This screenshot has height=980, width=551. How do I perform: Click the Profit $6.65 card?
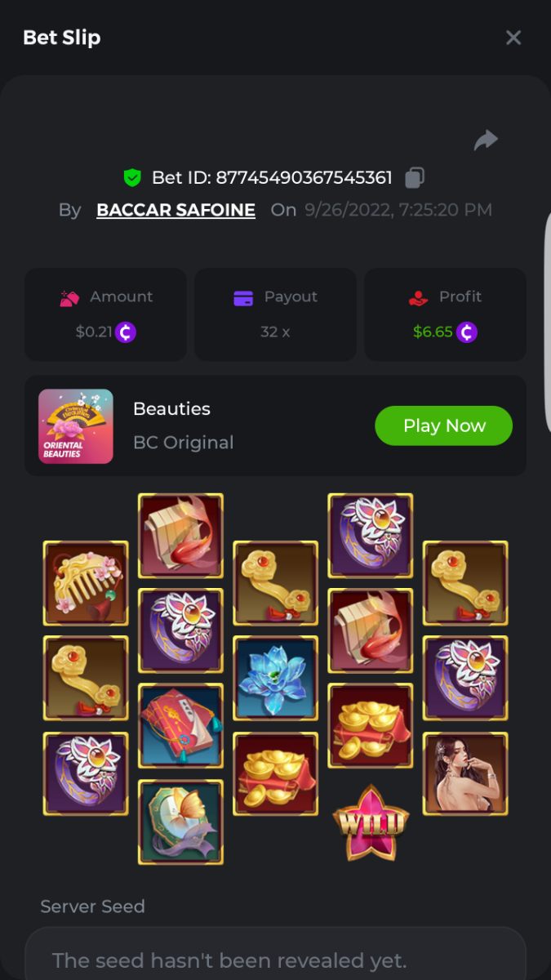click(x=445, y=314)
